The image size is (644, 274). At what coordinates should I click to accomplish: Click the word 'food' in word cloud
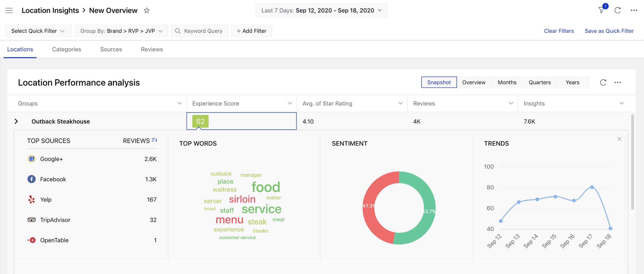click(266, 187)
